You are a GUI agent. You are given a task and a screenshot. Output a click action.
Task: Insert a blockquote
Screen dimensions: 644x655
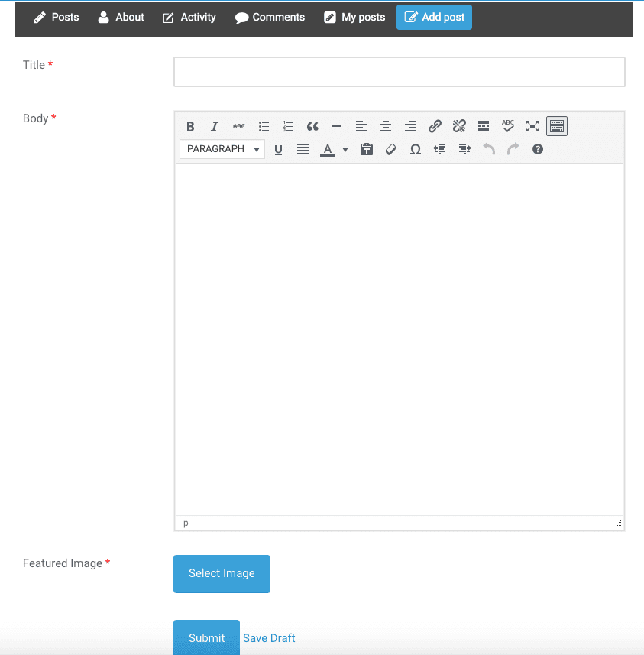click(312, 126)
